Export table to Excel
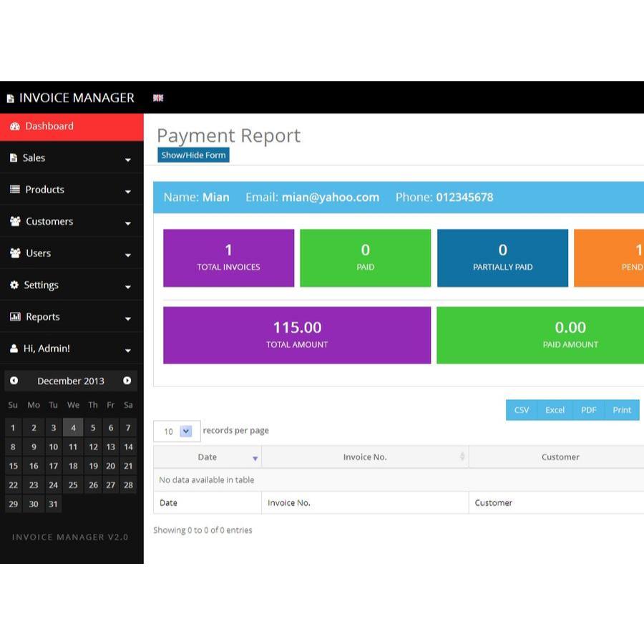 (x=555, y=410)
